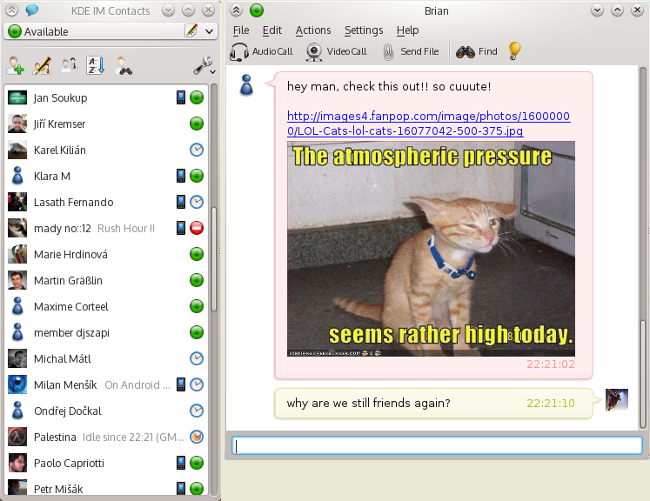Open the wrench settings dropdown
This screenshot has width=650, height=501.
(203, 66)
